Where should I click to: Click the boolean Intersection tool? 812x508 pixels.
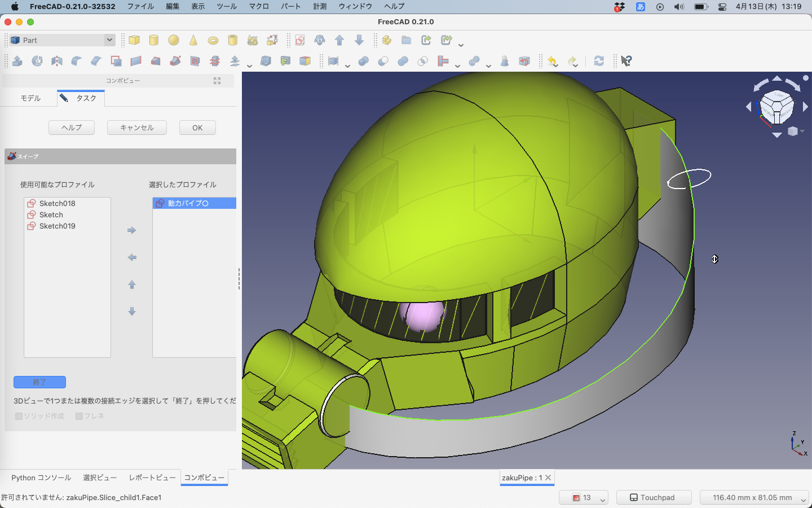coord(423,61)
